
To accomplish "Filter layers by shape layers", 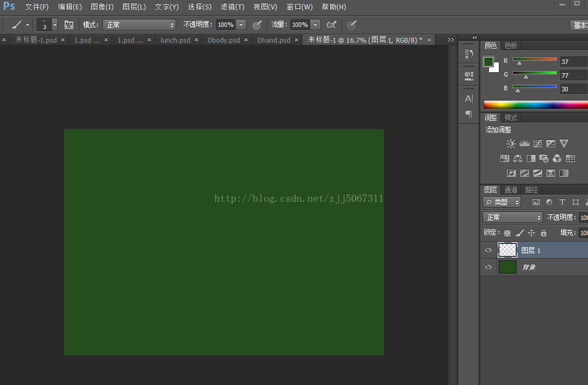I will (x=575, y=202).
